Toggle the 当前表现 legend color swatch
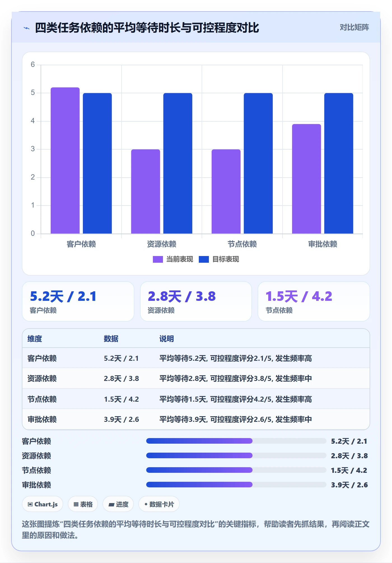The image size is (392, 563). (158, 259)
